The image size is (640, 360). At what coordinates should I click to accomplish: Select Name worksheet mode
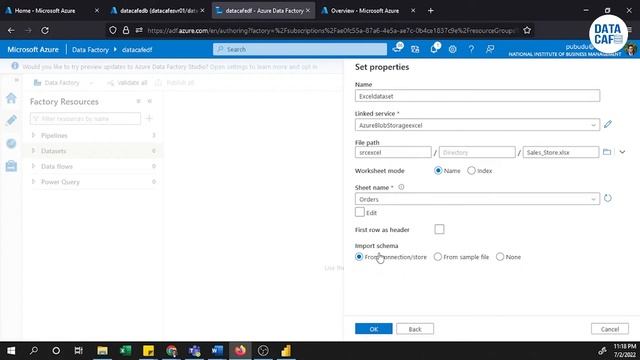coord(438,171)
